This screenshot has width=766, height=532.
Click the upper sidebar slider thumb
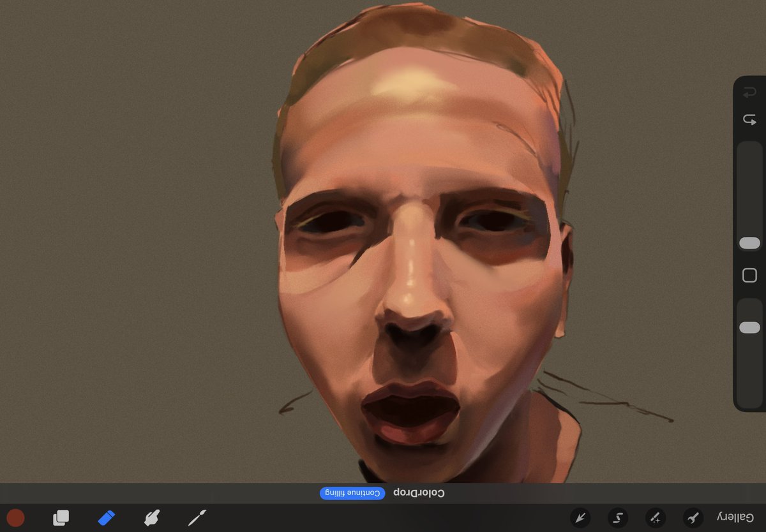point(749,243)
